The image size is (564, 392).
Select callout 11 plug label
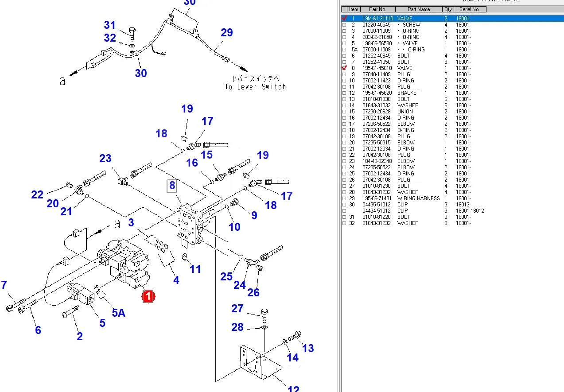click(x=195, y=269)
